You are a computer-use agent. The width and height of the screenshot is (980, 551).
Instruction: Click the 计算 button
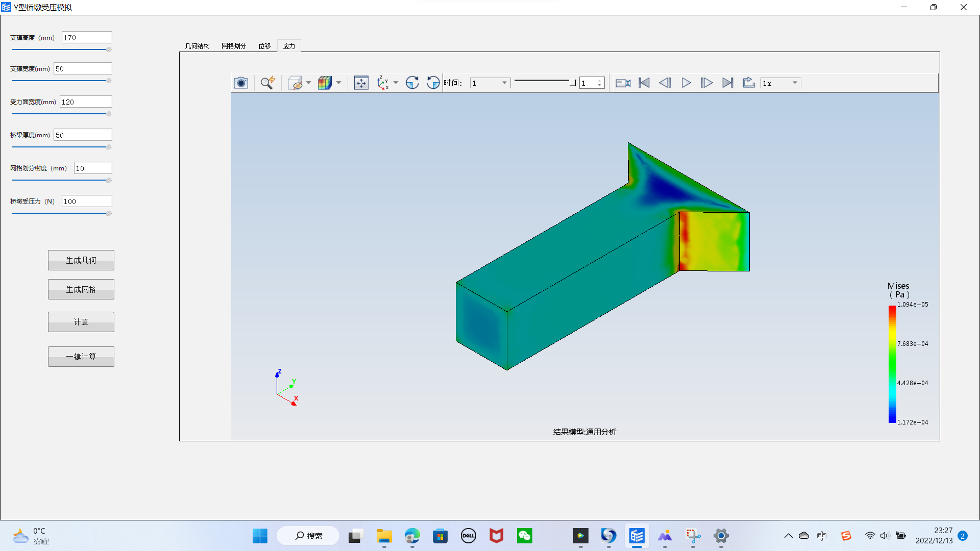point(81,322)
